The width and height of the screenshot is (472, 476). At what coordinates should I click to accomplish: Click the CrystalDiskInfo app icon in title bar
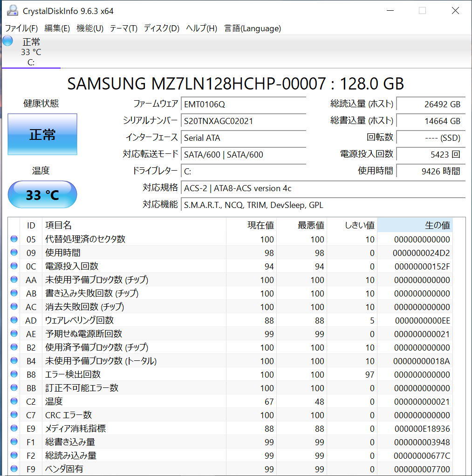click(13, 11)
